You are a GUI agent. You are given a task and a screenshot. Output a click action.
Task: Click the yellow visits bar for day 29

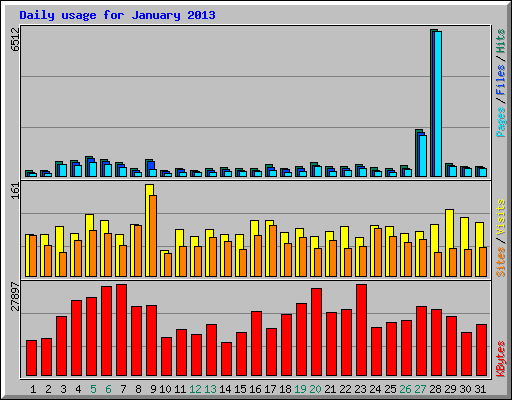450,243
